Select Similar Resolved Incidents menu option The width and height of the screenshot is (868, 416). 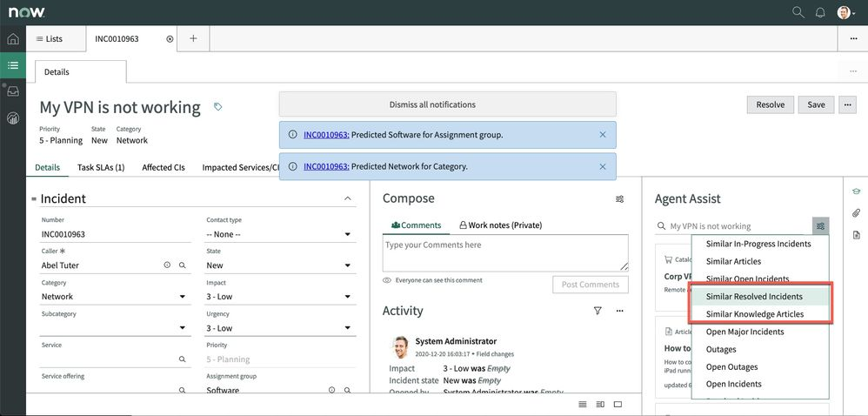point(754,297)
